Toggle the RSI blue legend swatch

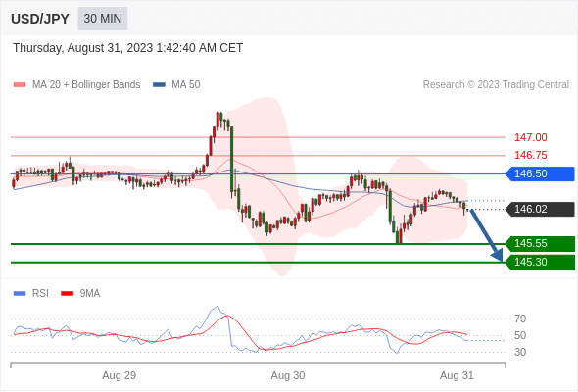click(20, 294)
